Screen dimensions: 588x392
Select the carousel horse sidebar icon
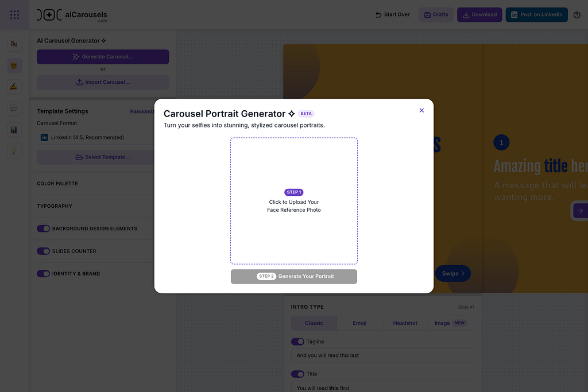pyautogui.click(x=14, y=44)
